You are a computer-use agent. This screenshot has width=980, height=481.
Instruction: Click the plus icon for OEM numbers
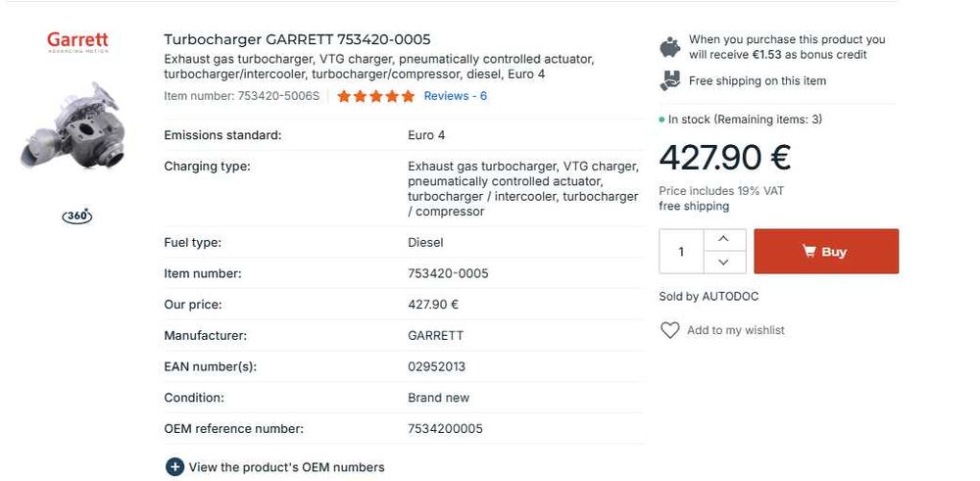tap(174, 467)
